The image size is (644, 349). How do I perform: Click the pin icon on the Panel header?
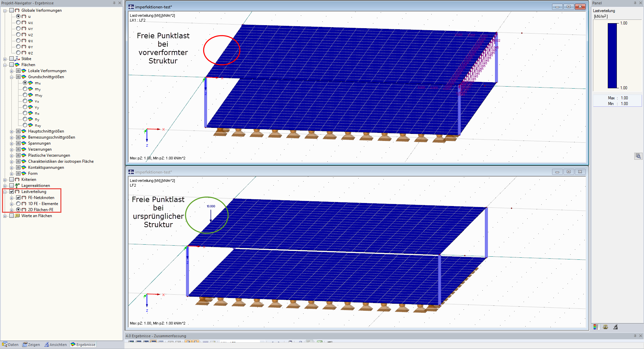[x=635, y=3]
